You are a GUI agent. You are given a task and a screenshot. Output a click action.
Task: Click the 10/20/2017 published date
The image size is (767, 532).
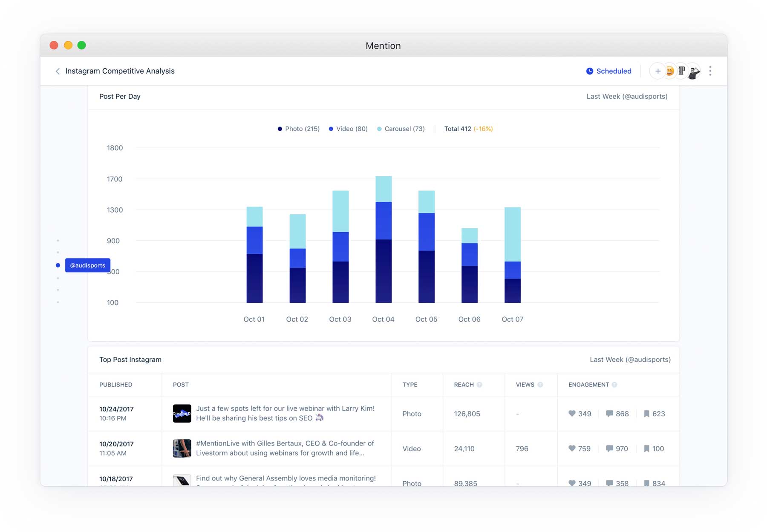tap(116, 444)
